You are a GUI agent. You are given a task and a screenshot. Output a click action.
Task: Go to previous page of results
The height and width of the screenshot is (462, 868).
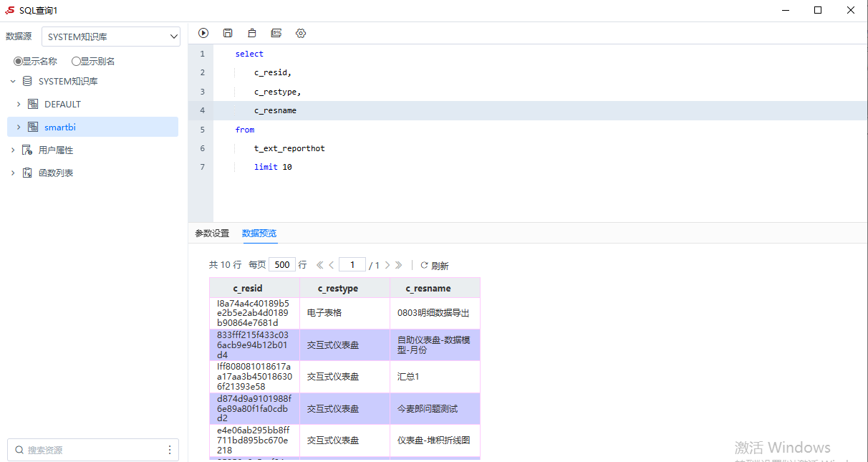(x=332, y=265)
